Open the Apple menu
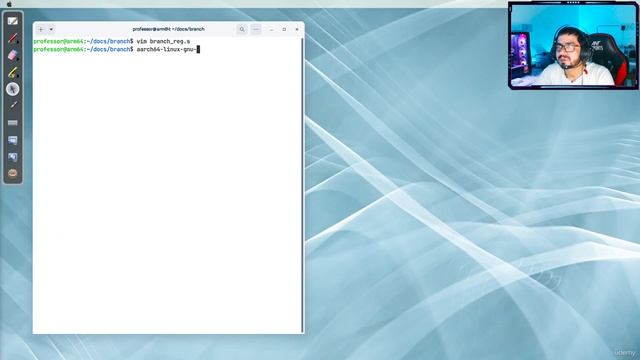The image size is (640, 360). tap(9, 4)
